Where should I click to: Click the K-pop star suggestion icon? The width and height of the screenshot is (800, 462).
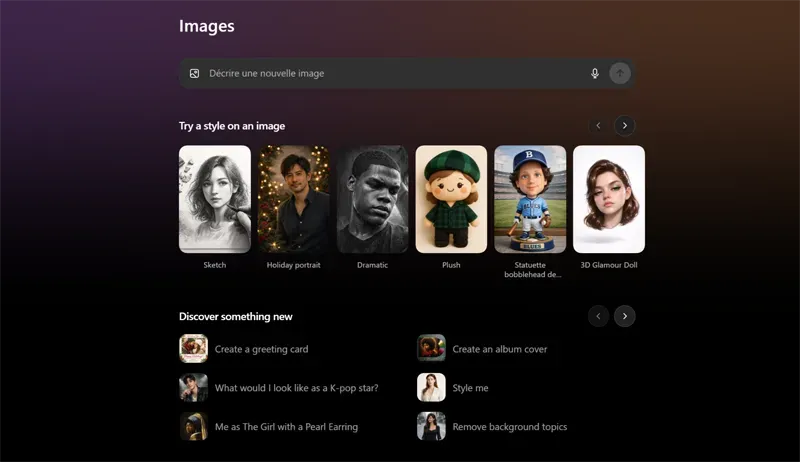[193, 388]
